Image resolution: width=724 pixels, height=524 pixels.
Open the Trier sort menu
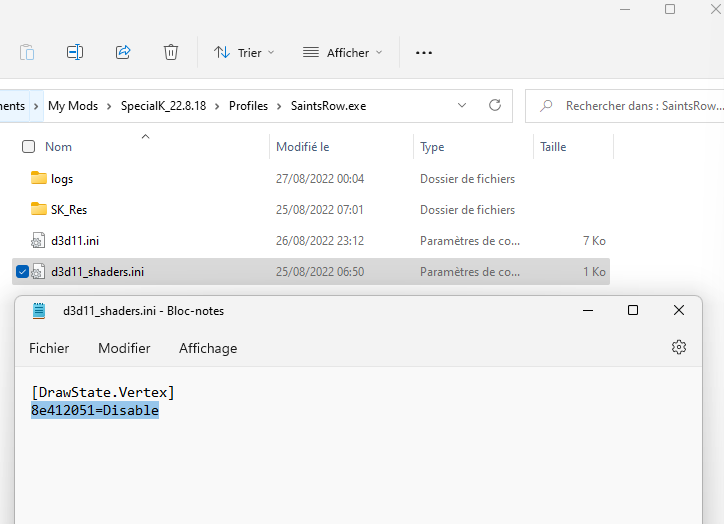244,53
